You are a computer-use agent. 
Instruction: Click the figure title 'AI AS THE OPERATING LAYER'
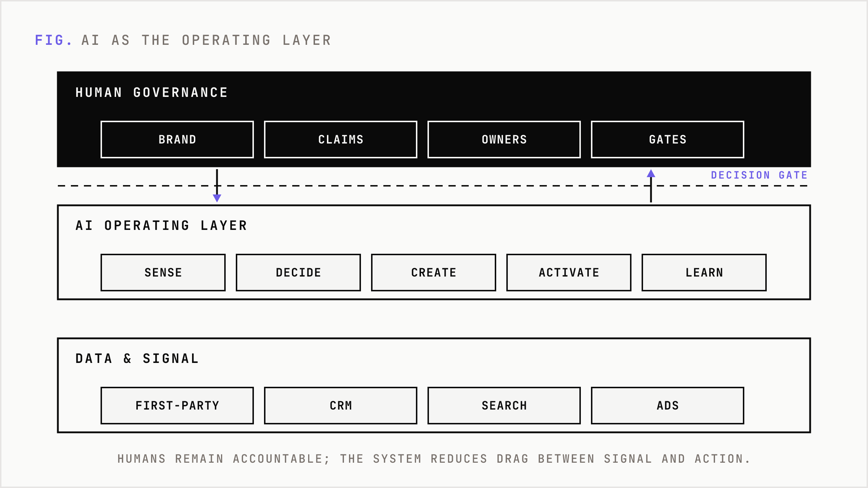tap(207, 40)
